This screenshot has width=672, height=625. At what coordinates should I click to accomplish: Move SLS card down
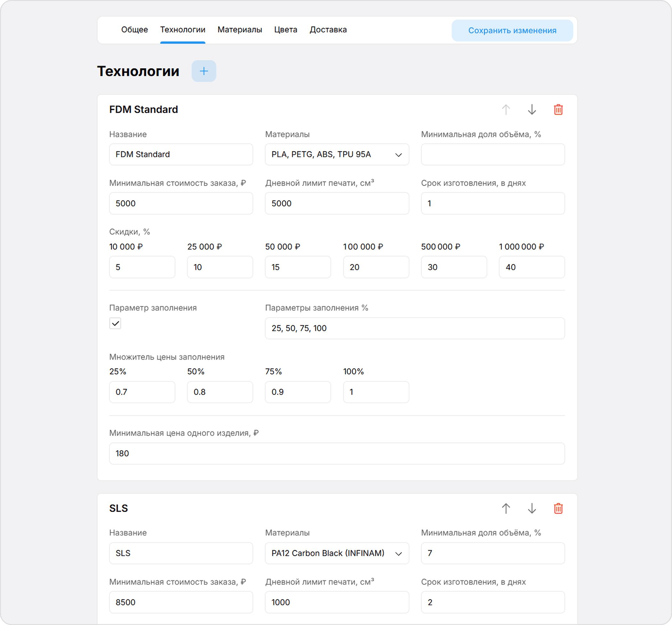tap(532, 509)
